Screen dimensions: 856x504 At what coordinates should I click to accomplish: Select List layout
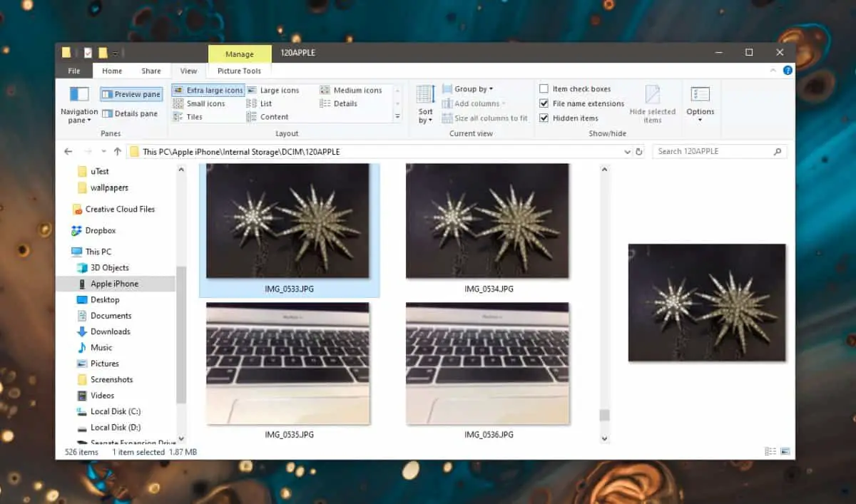[260, 103]
